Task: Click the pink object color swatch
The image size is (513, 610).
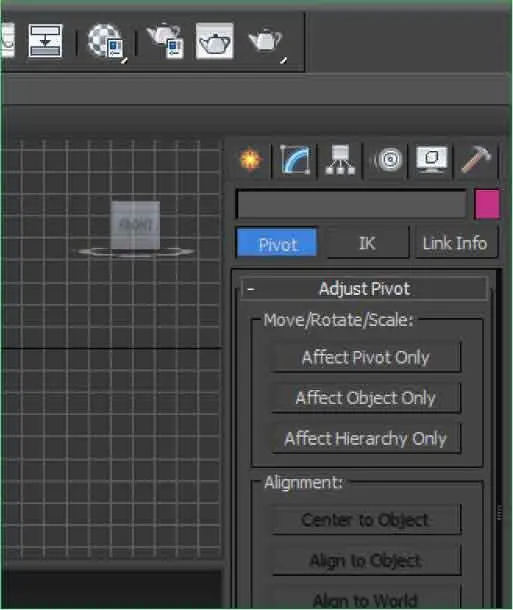Action: (487, 204)
